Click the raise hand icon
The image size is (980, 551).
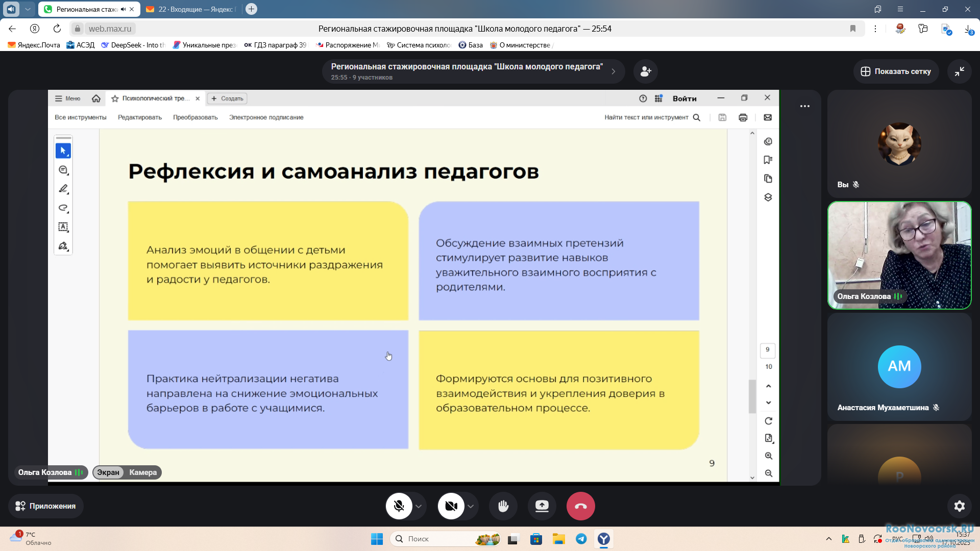pyautogui.click(x=503, y=506)
